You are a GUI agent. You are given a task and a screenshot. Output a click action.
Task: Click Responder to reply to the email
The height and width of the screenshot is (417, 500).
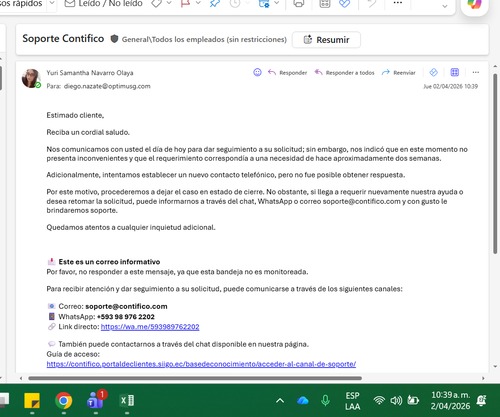click(x=287, y=72)
